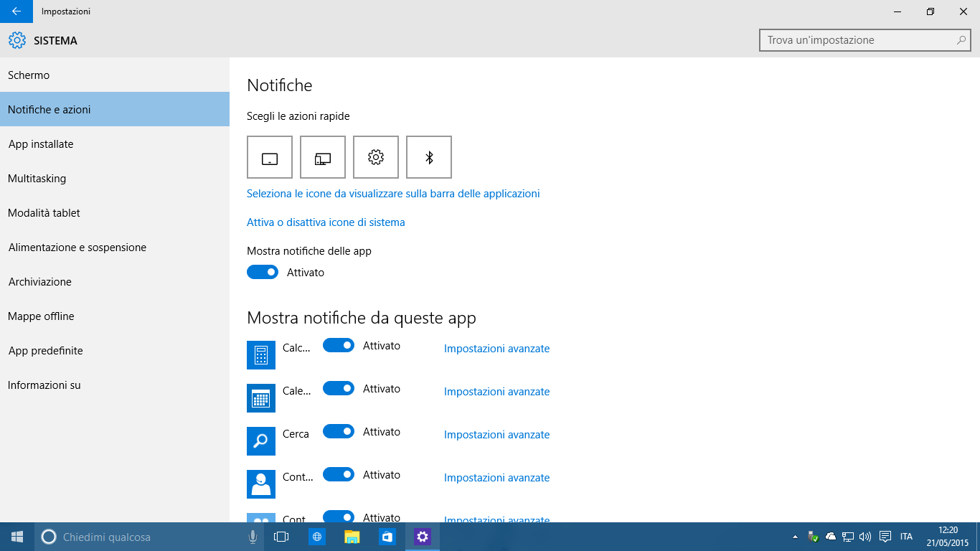The height and width of the screenshot is (551, 980).
Task: Open Alimentazione e sospensione settings
Action: 115,248
